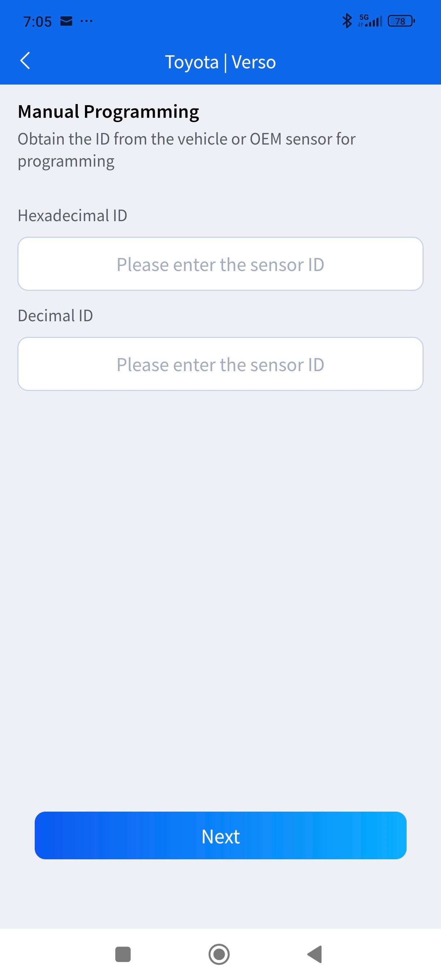Tap the three-dot notification overflow icon
Viewport: 441px width, 980px height.
[x=86, y=21]
